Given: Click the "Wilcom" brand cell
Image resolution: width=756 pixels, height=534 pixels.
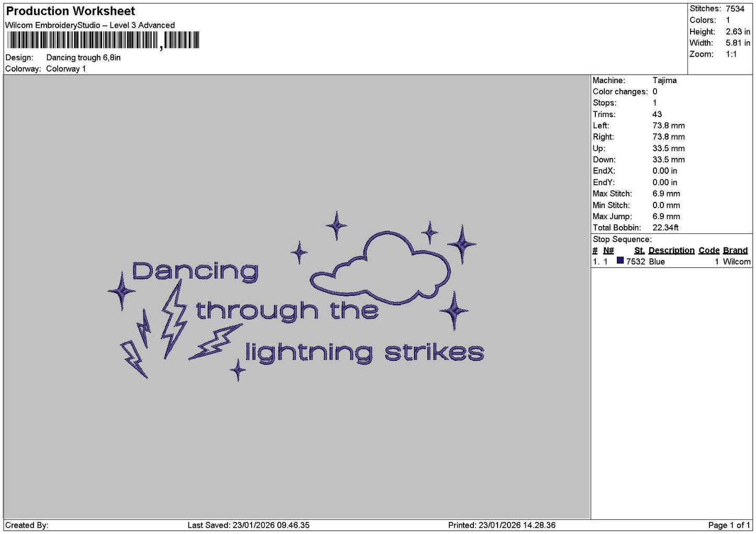Looking at the screenshot, I should point(737,262).
